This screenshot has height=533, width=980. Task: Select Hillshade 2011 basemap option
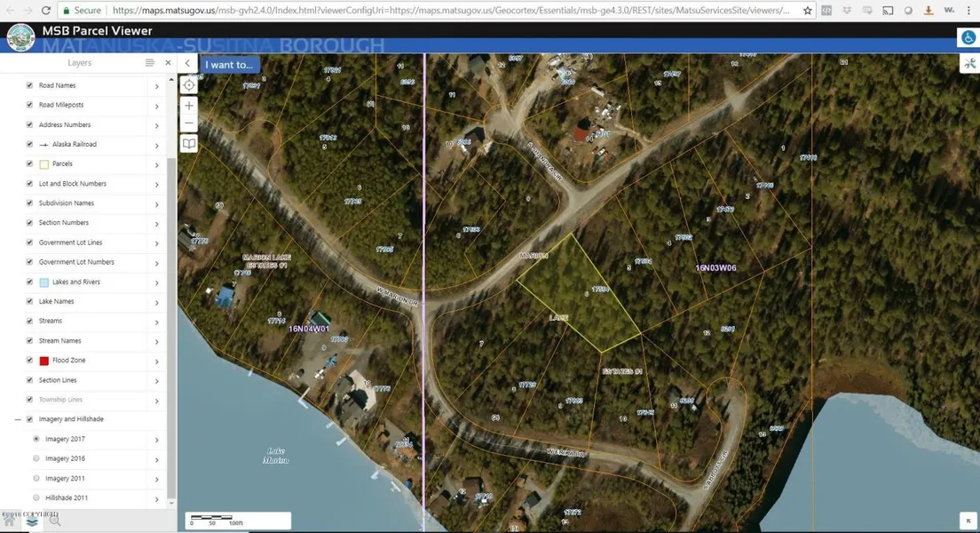click(x=36, y=497)
